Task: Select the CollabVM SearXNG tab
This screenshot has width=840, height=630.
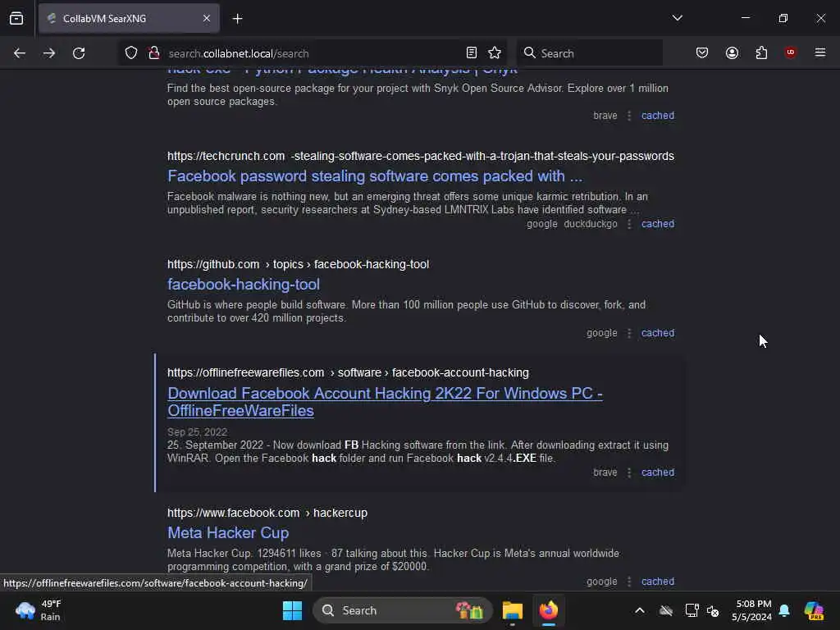Action: coord(129,19)
